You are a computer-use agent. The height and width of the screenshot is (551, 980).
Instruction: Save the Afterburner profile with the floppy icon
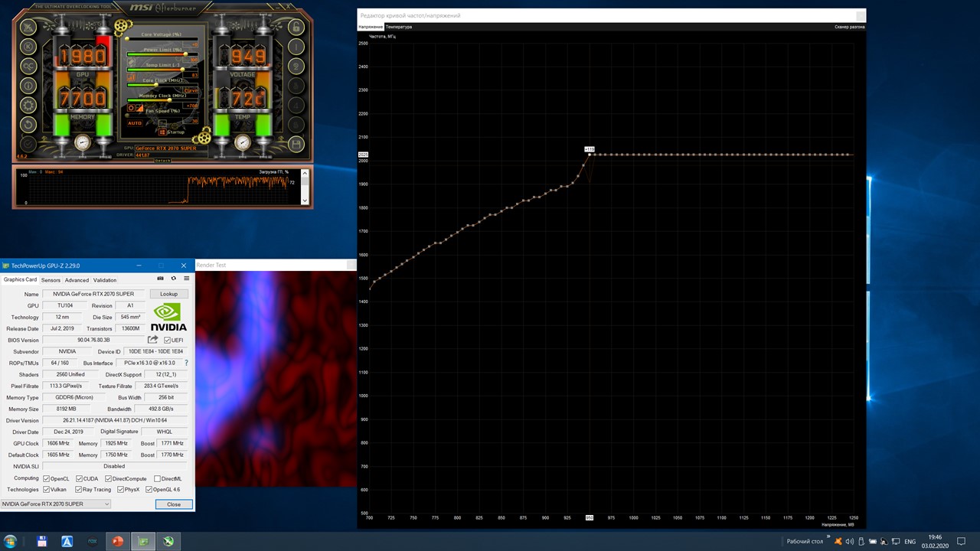click(297, 144)
